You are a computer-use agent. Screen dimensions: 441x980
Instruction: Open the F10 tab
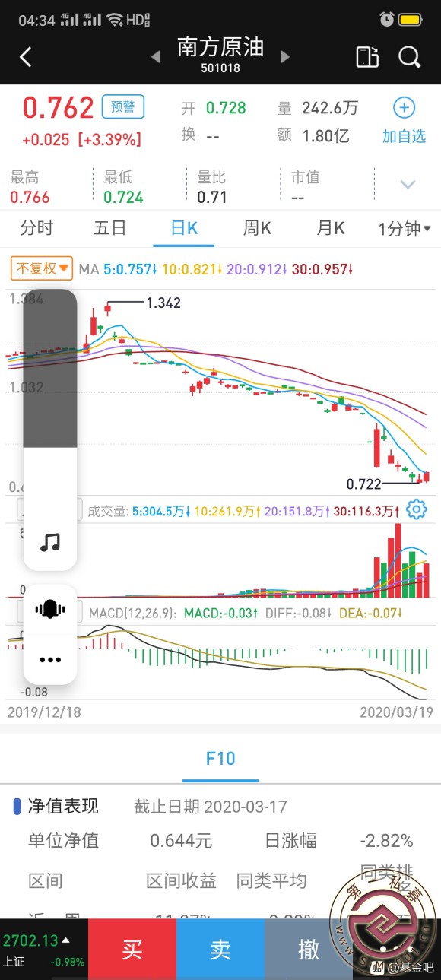point(220,758)
